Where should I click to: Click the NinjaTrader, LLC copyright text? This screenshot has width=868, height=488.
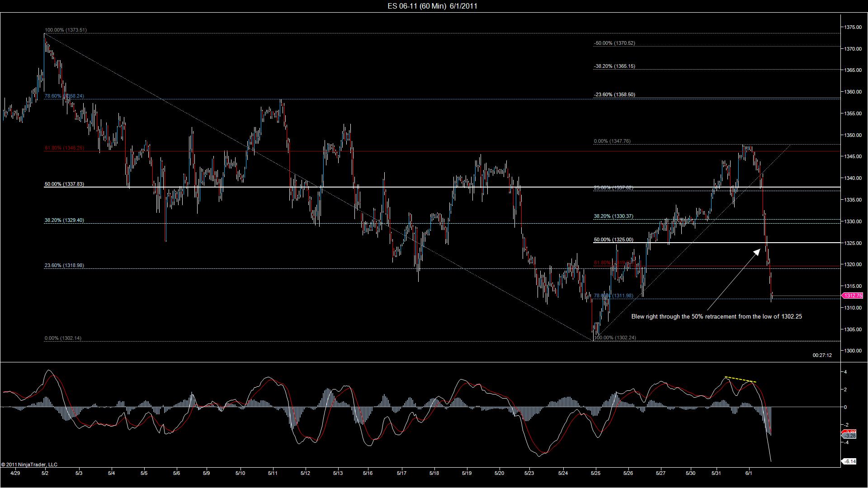click(29, 465)
